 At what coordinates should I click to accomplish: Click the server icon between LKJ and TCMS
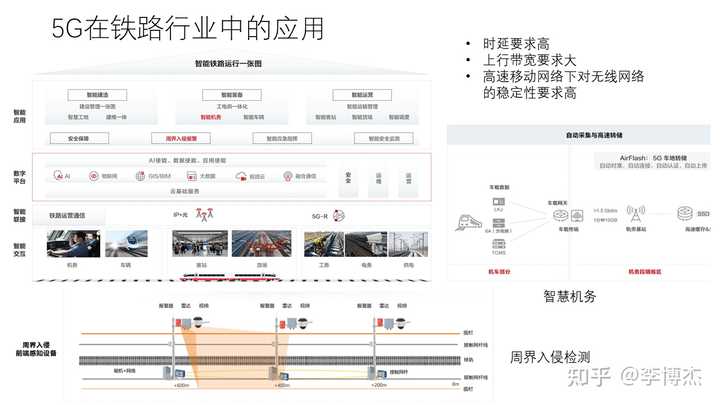point(499,223)
